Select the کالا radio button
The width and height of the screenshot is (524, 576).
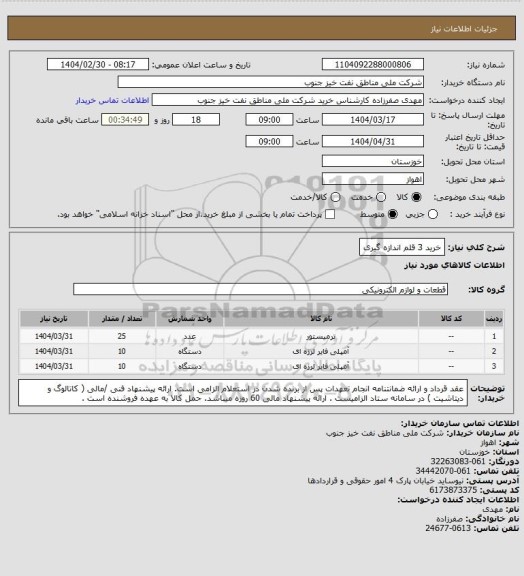click(x=416, y=197)
